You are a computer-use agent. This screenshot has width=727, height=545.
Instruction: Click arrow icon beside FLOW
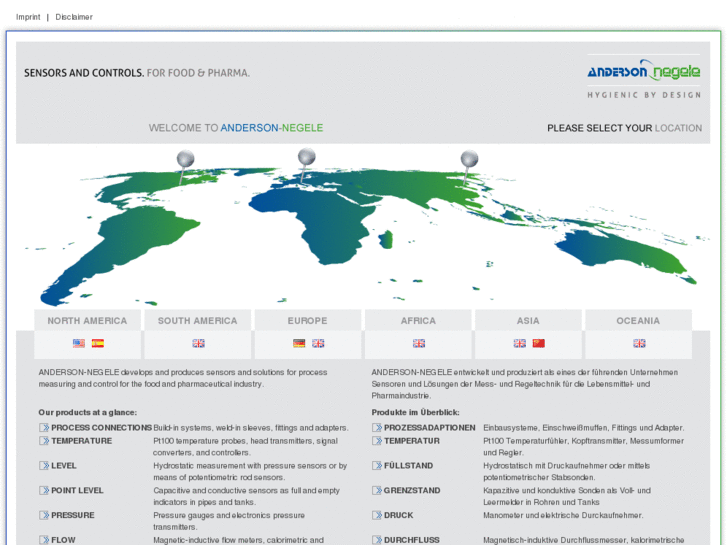pos(44,540)
